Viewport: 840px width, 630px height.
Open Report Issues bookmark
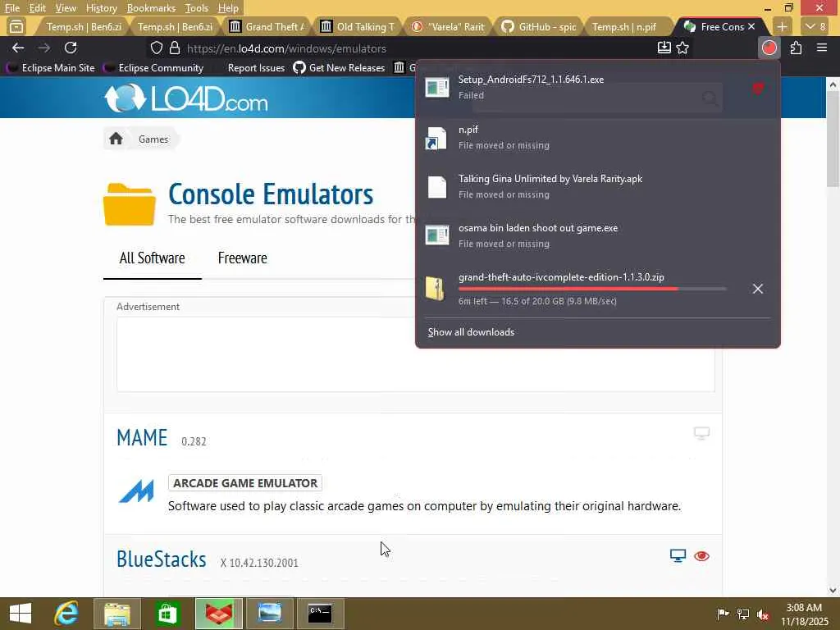(256, 68)
